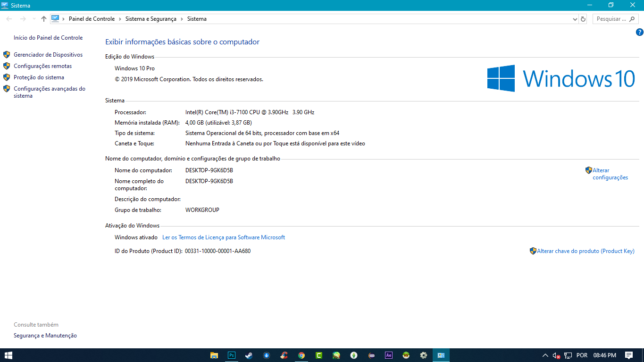Click the Windows ativado status text

[x=136, y=237]
